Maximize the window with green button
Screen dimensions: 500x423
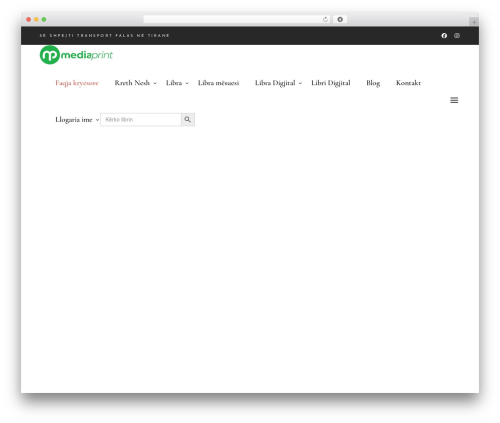pos(44,19)
